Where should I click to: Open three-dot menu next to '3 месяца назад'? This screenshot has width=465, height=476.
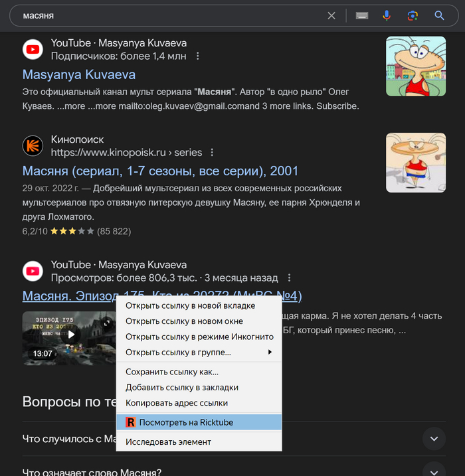point(289,278)
